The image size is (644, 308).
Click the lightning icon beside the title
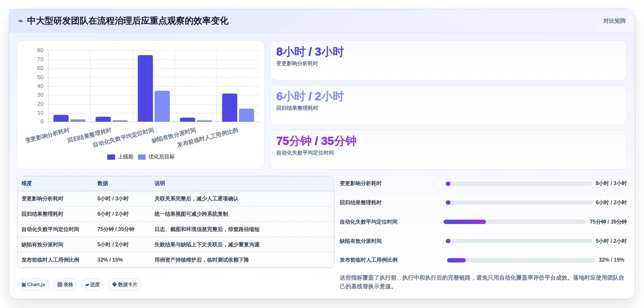pyautogui.click(x=21, y=21)
